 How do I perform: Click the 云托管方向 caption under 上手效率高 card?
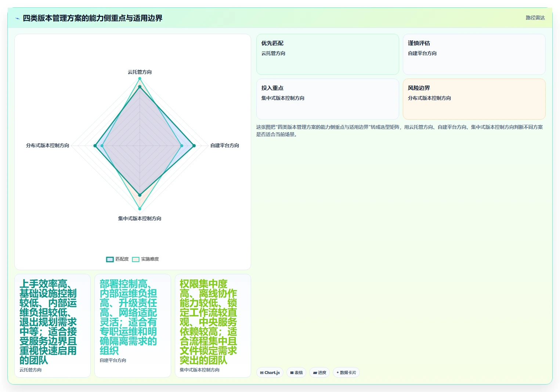coord(30,370)
